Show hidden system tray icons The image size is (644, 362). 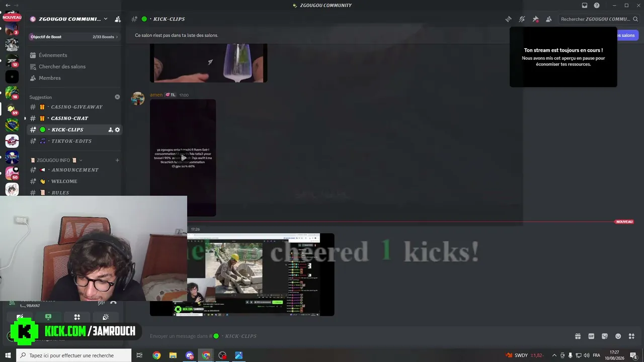(x=554, y=355)
